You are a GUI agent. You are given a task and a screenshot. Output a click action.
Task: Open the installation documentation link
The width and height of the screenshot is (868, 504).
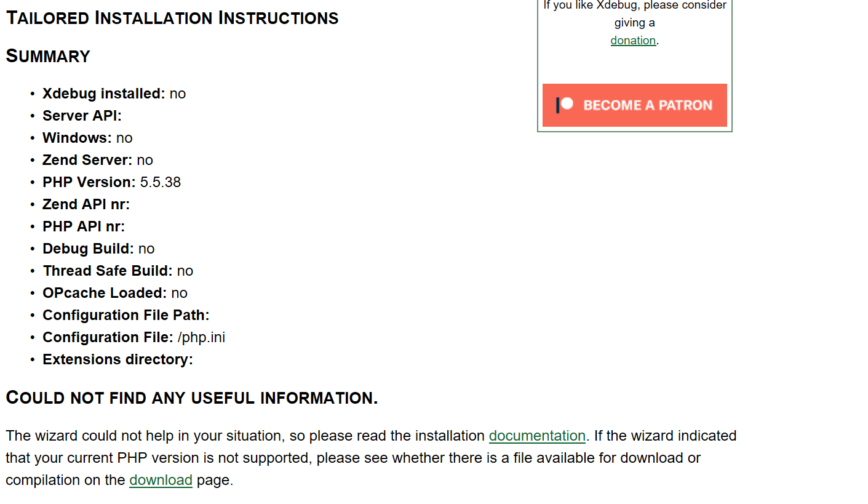537,436
